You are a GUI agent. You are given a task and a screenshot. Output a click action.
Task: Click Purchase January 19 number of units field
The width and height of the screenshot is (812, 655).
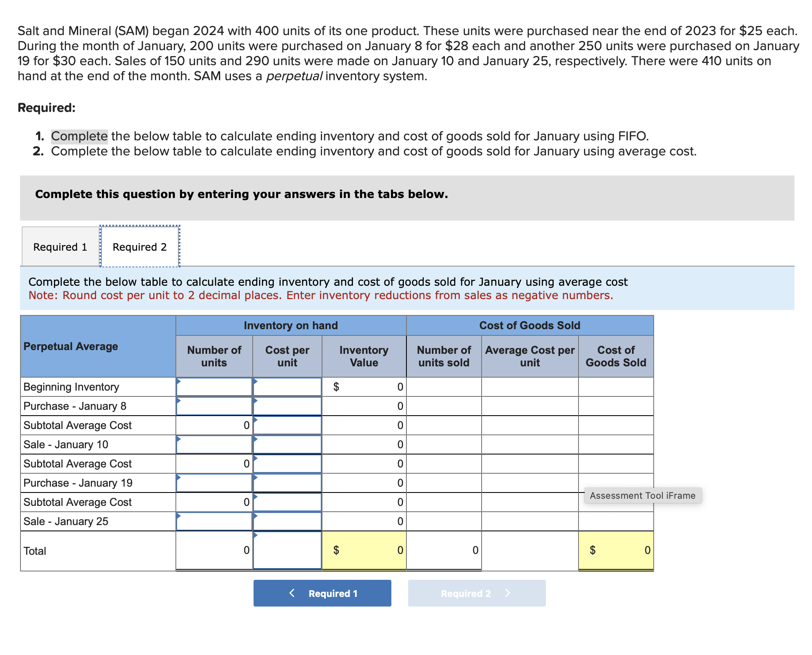214,483
